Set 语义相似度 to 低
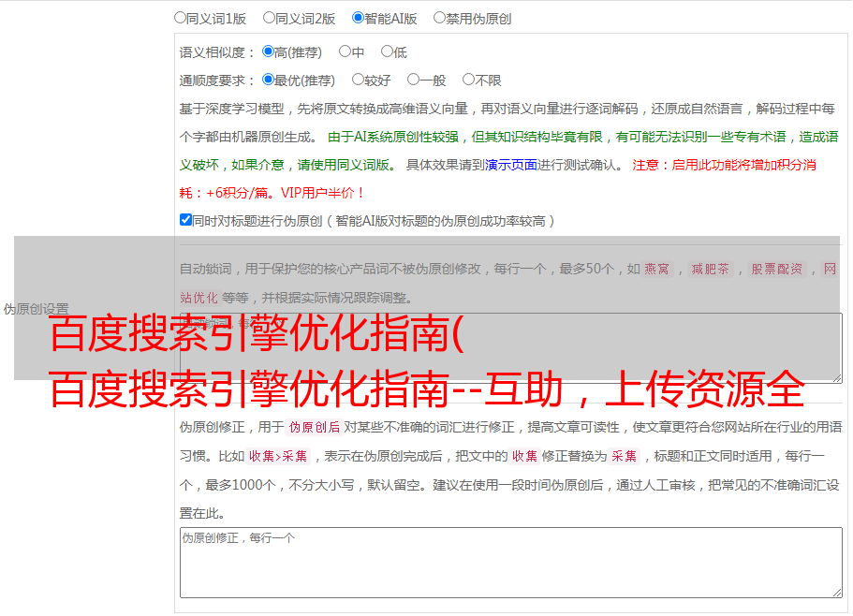853x616 pixels. [387, 51]
